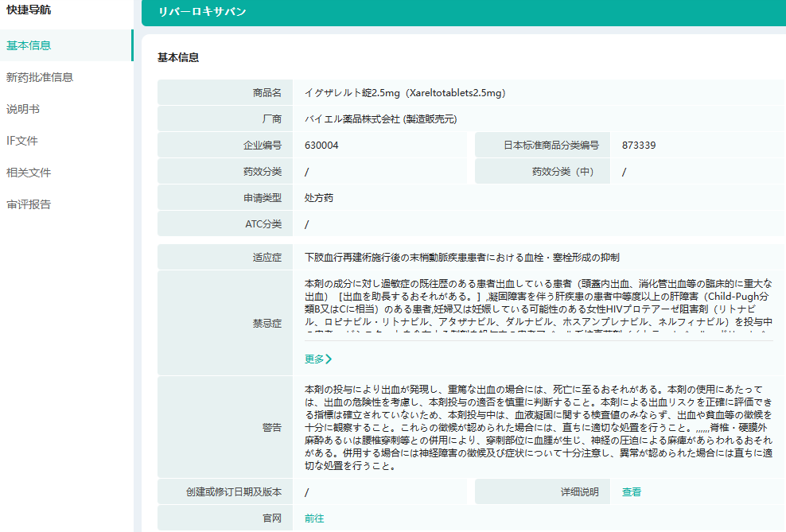Click the chevron arrow beside 更多
Screen dimensions: 786x532
pos(329,359)
